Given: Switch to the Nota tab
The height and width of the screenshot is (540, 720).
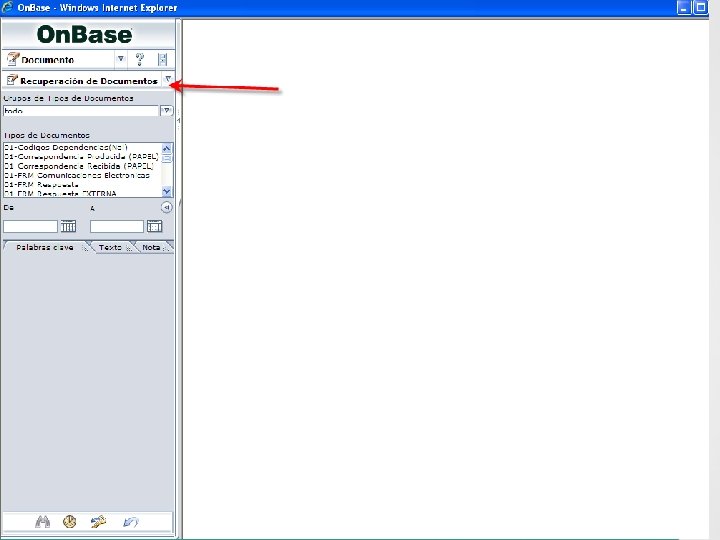Looking at the screenshot, I should pyautogui.click(x=152, y=247).
